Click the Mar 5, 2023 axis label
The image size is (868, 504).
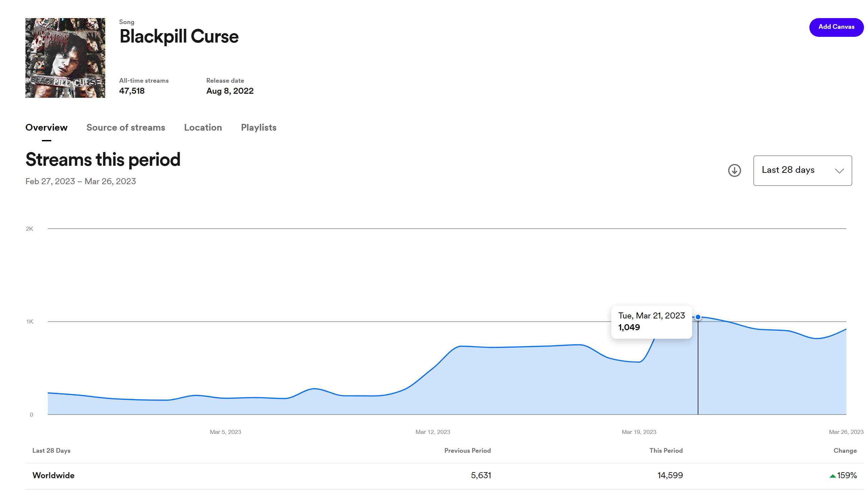click(225, 432)
